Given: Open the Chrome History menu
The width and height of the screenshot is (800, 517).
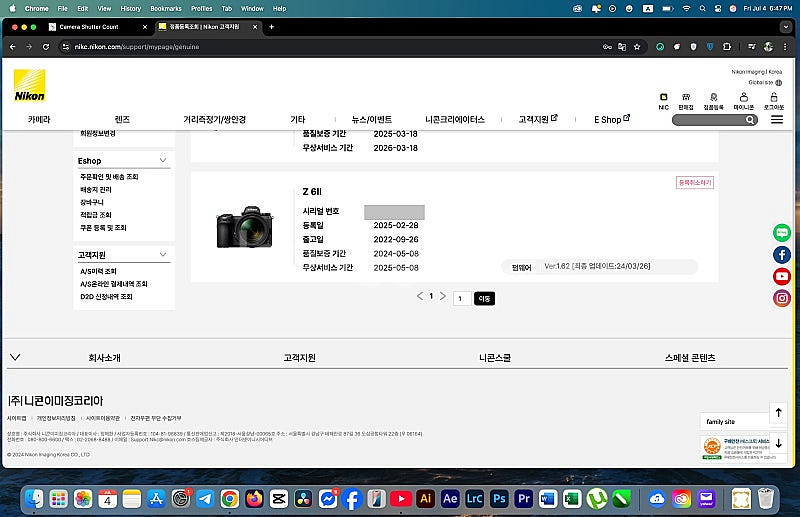Looking at the screenshot, I should point(131,9).
